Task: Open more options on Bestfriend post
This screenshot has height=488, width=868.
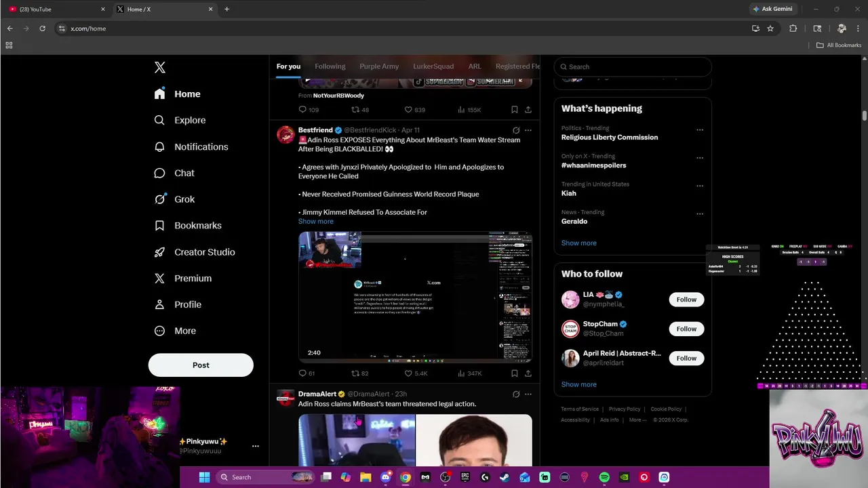Action: tap(528, 130)
